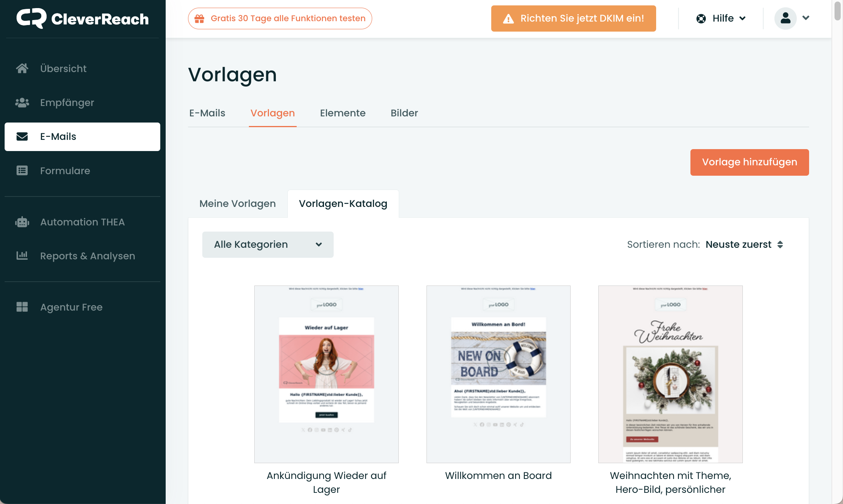Expand the account menu chevron

pyautogui.click(x=806, y=18)
